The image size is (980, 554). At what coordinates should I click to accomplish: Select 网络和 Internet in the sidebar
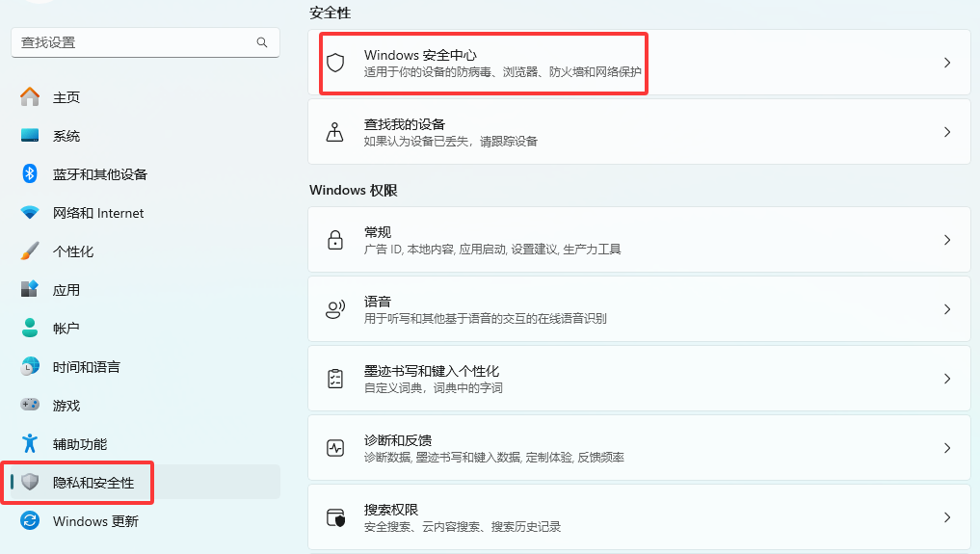tap(97, 213)
